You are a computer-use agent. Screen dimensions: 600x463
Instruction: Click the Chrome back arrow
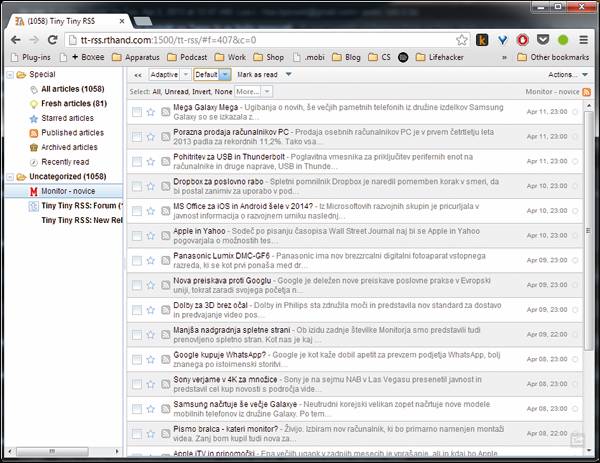coord(16,40)
